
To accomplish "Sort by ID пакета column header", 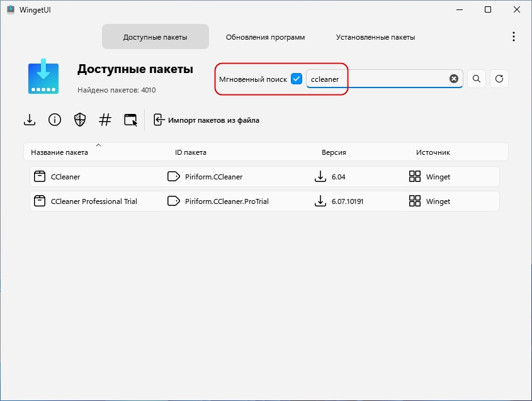I will tap(191, 152).
